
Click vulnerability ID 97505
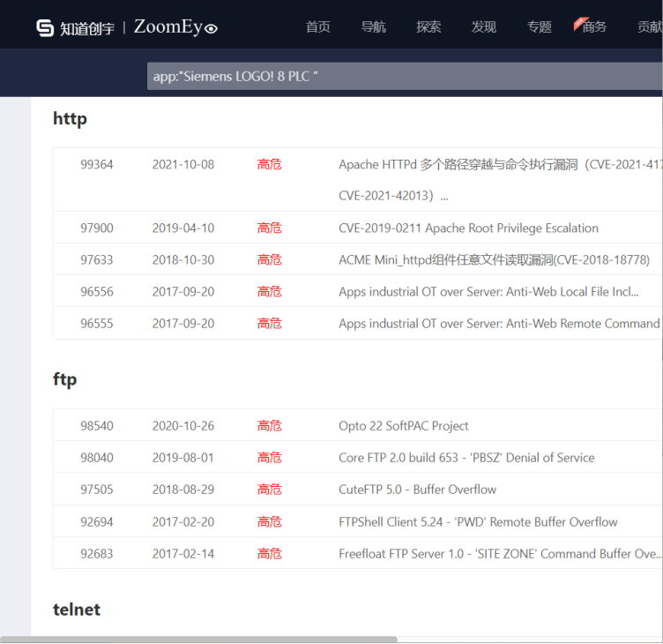point(97,490)
